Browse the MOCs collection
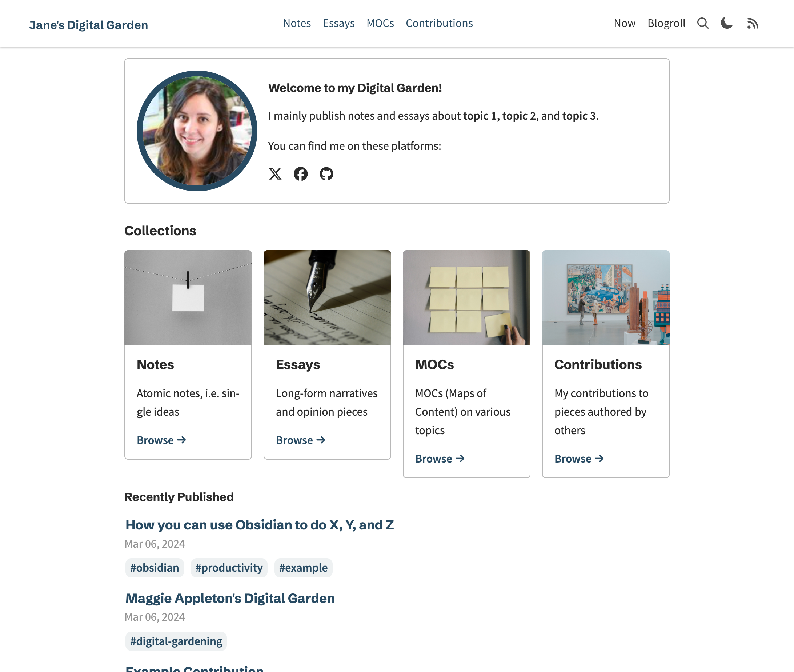The width and height of the screenshot is (794, 672). [x=440, y=459]
